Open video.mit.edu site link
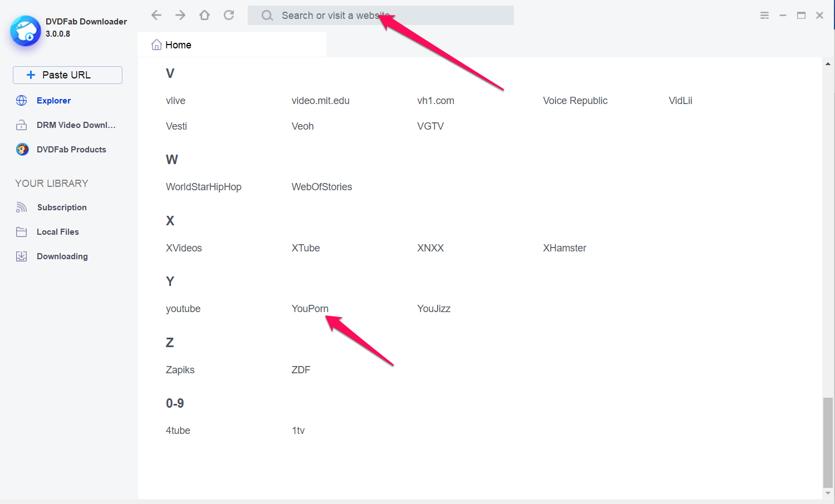The image size is (835, 504). (321, 101)
